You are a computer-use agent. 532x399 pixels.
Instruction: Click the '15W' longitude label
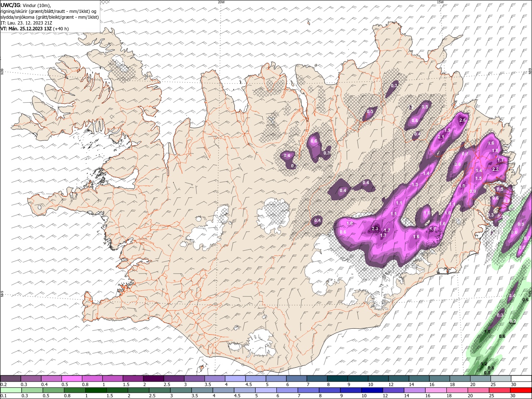[x=440, y=2]
